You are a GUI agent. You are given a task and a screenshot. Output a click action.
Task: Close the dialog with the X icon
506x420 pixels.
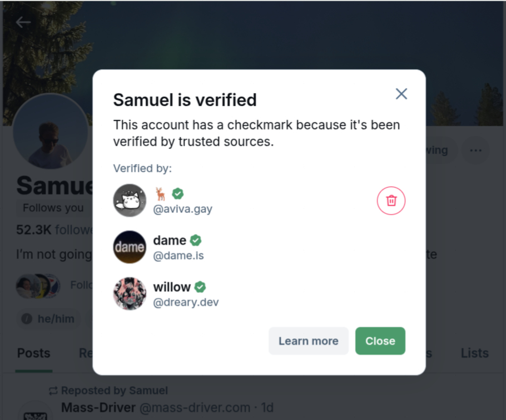click(x=401, y=94)
